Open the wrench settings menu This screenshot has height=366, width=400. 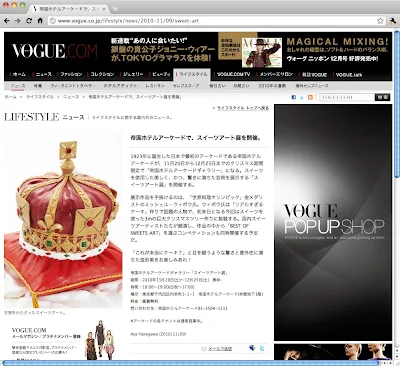point(392,21)
